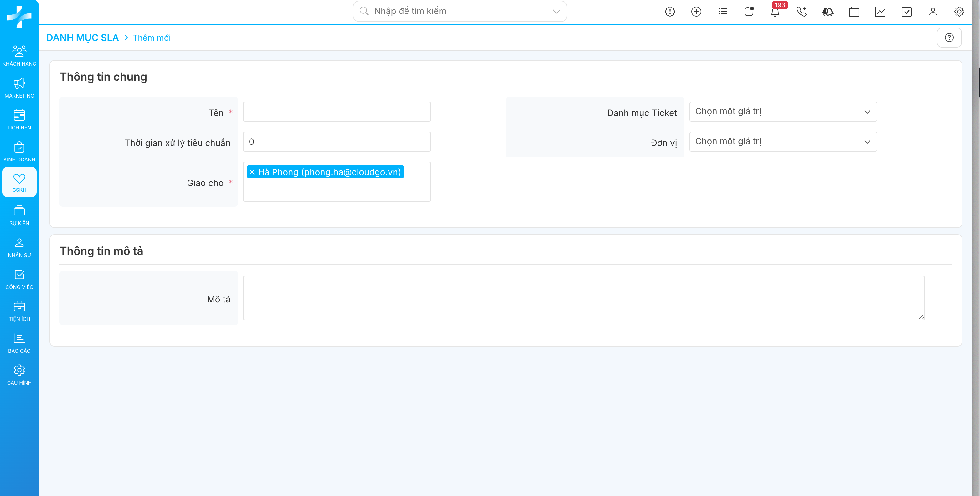
Task: Open the user profile icon
Action: pos(932,12)
